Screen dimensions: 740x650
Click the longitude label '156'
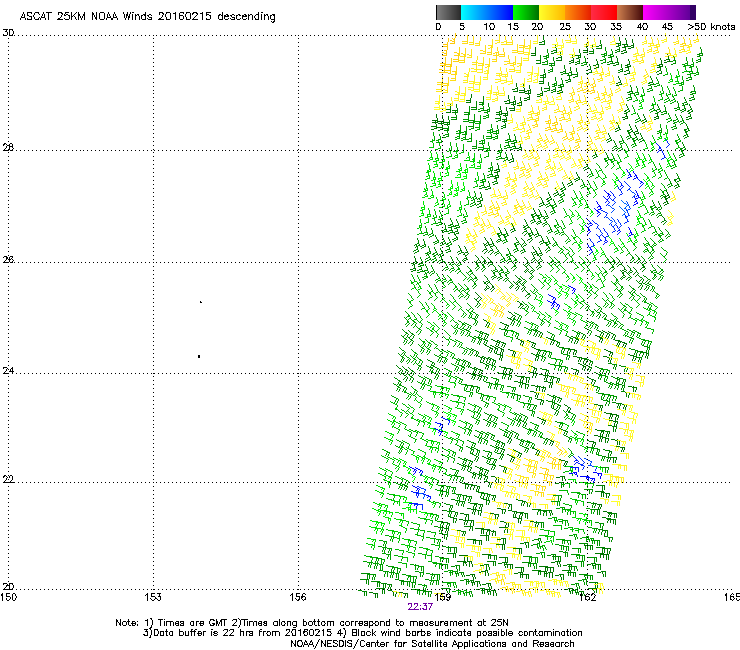(298, 597)
